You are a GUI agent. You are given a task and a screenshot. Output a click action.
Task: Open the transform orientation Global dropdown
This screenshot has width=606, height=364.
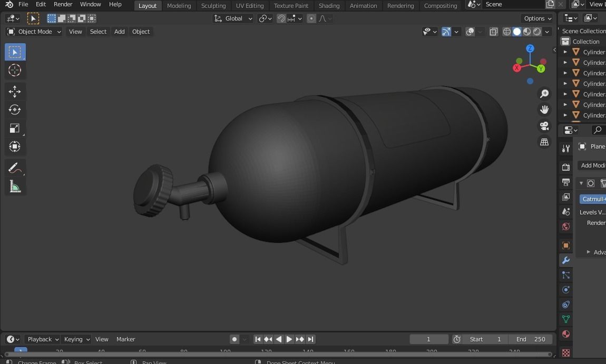point(233,18)
